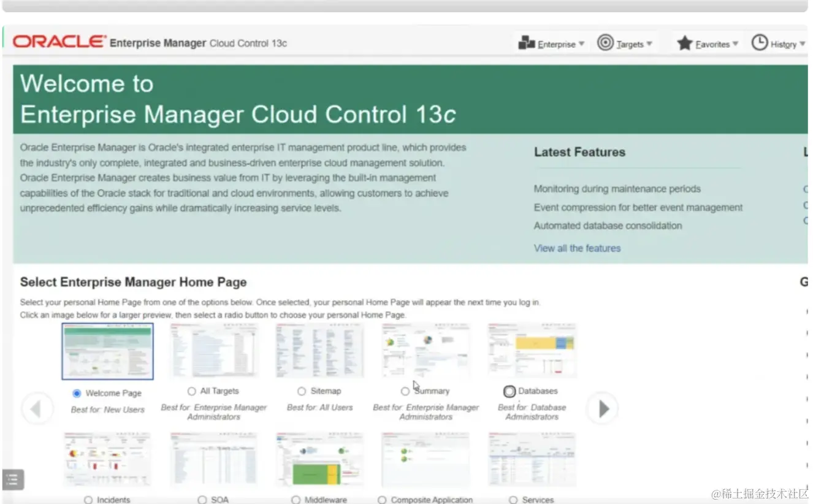Viewport: 813px width, 504px height.
Task: Show previous home page options arrow
Action: click(36, 408)
